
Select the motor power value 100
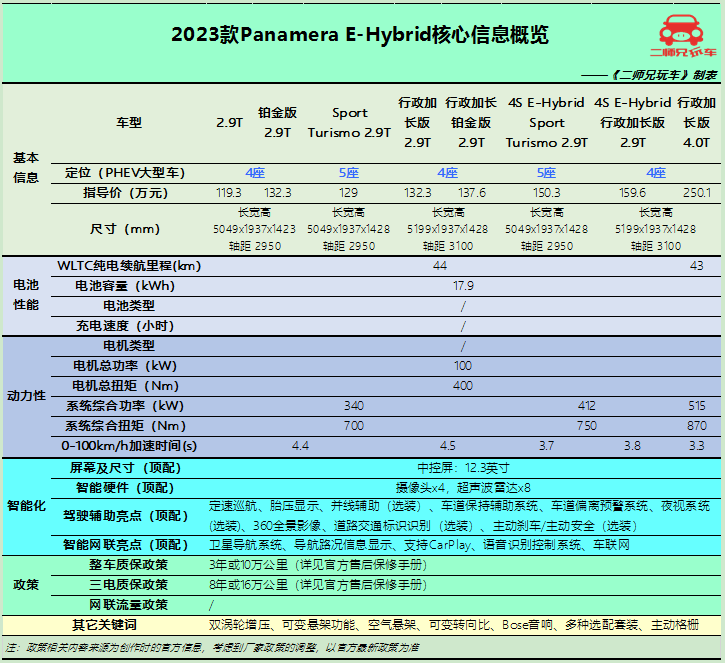coord(463,366)
